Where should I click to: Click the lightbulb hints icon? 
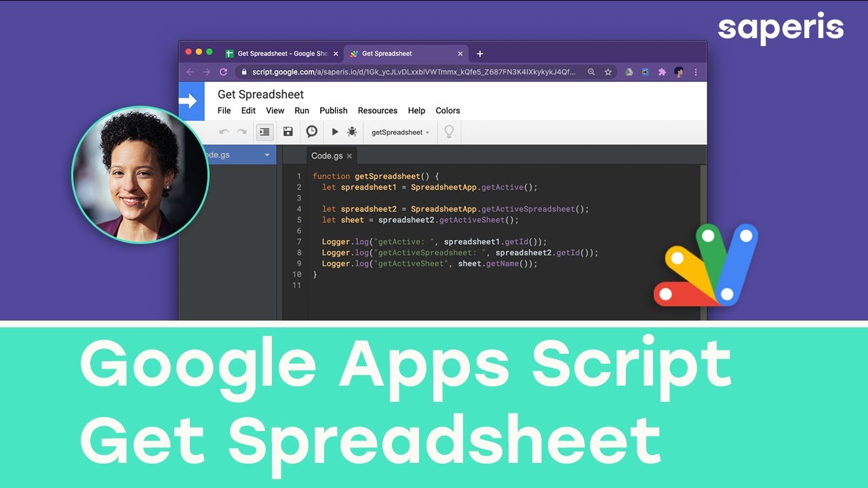click(x=448, y=131)
